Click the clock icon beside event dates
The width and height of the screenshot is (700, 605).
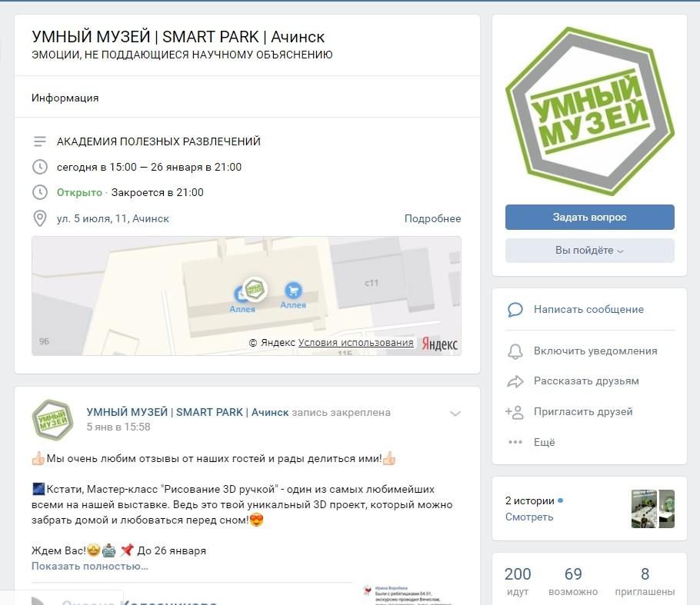pos(40,167)
